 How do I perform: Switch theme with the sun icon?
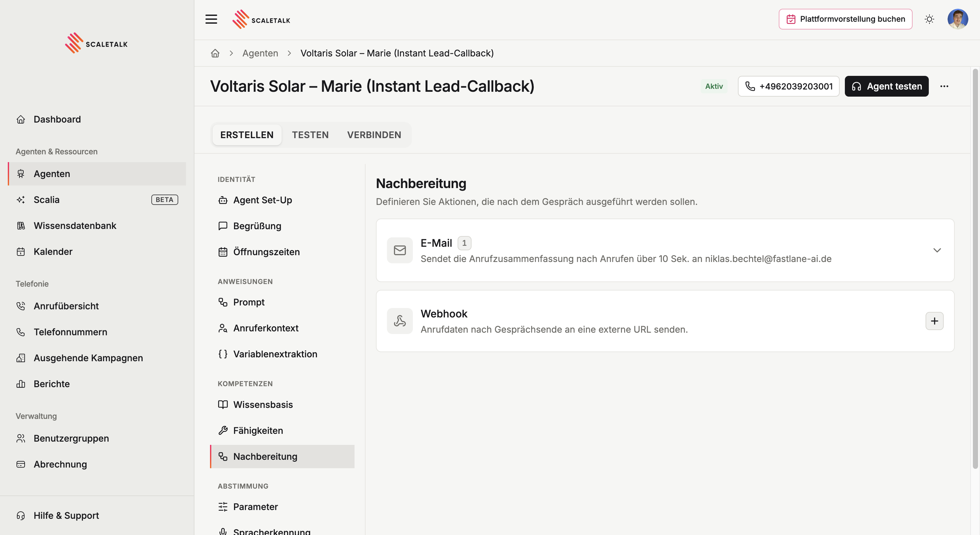pyautogui.click(x=929, y=19)
